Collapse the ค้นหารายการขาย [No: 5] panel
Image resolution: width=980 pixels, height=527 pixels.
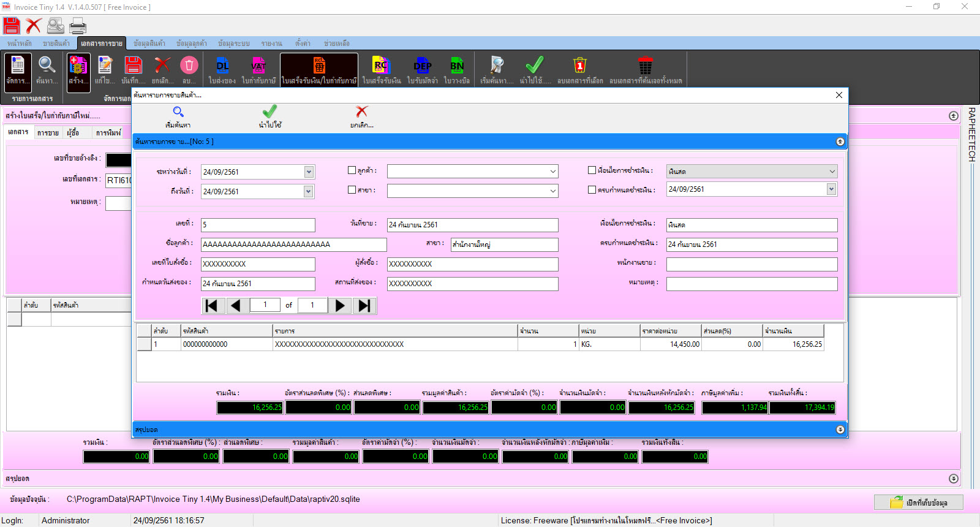[840, 142]
